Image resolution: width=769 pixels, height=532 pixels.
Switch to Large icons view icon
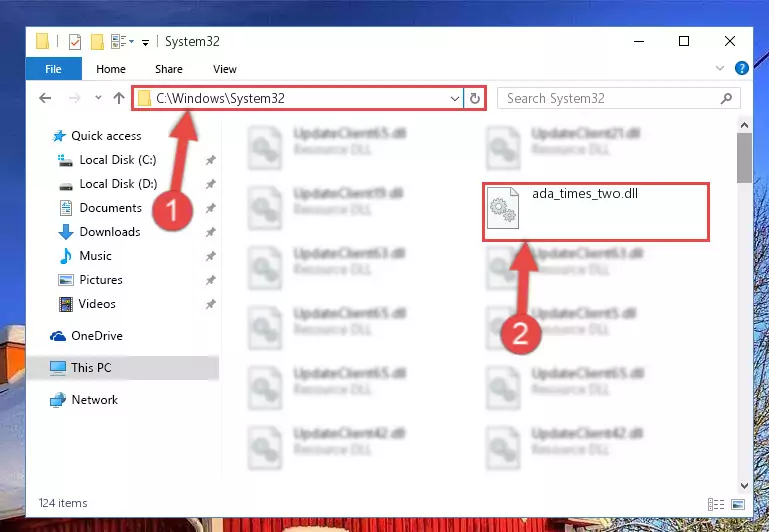[738, 504]
